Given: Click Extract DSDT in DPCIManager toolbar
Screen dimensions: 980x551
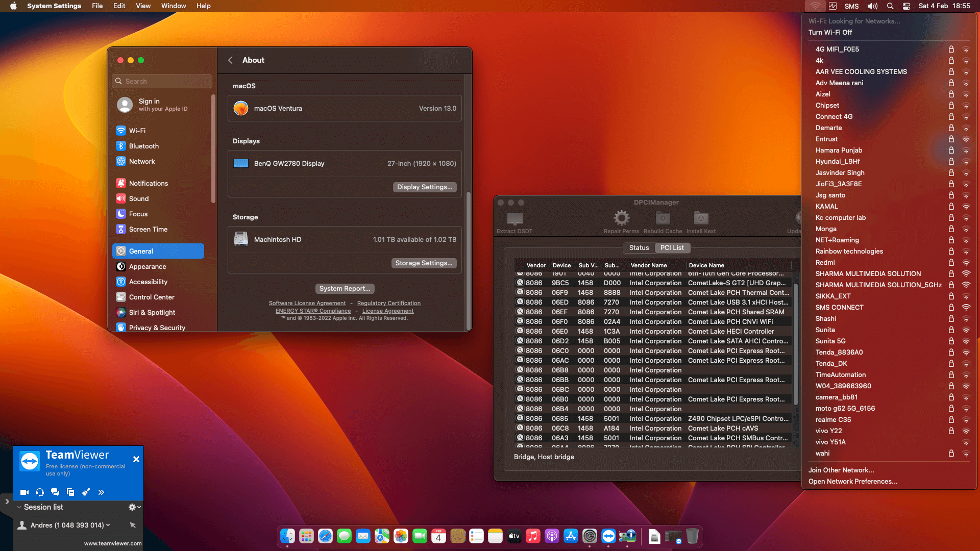Looking at the screenshot, I should 514,222.
